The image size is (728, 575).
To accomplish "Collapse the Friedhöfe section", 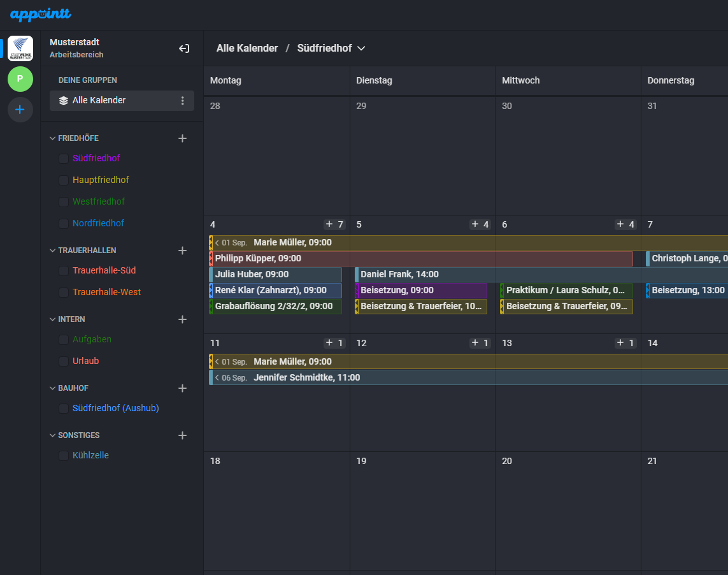I will 53,138.
